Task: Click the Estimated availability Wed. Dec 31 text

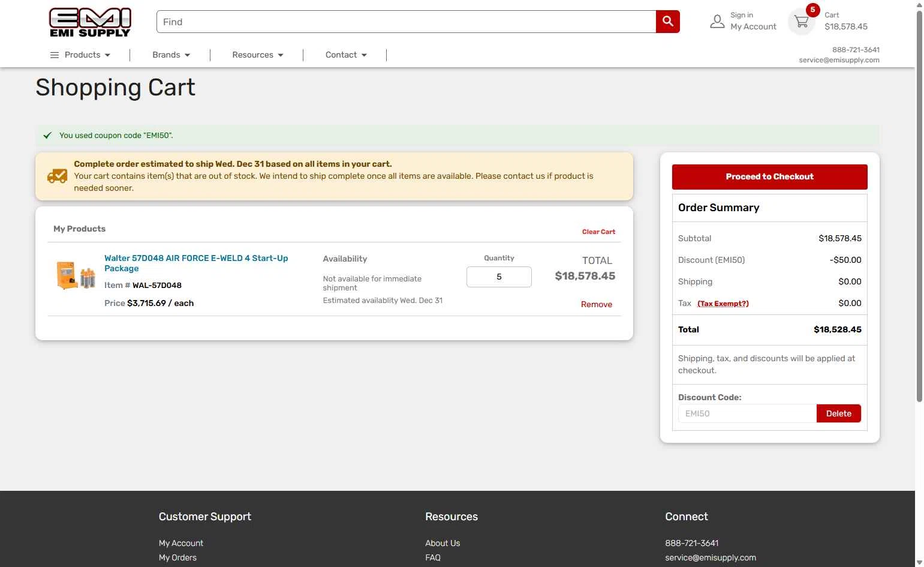Action: click(x=383, y=301)
